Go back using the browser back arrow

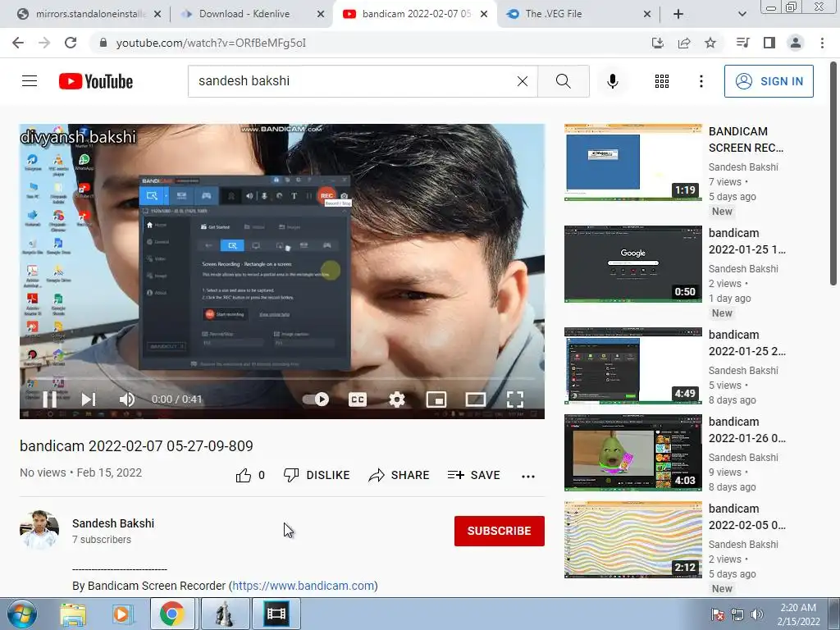coord(18,43)
